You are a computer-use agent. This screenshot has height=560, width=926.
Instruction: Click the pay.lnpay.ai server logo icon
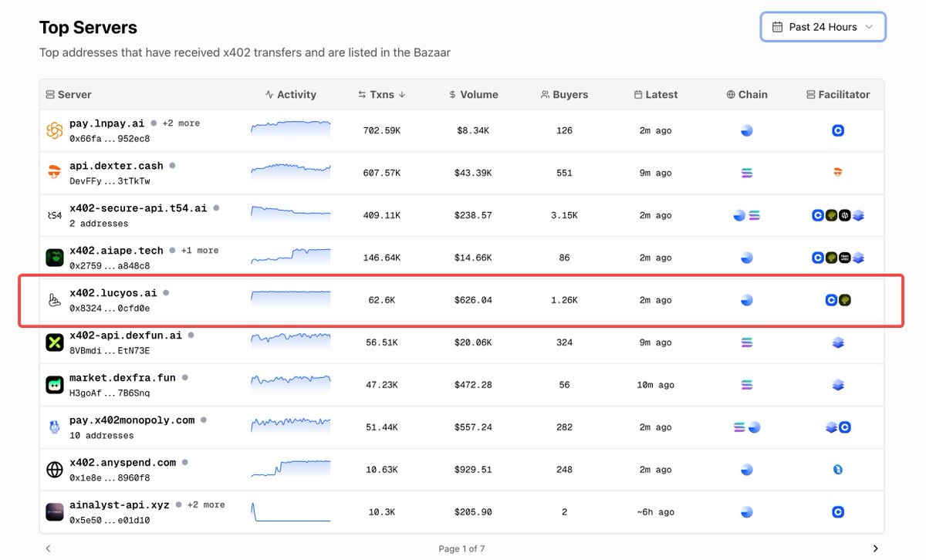coord(54,131)
